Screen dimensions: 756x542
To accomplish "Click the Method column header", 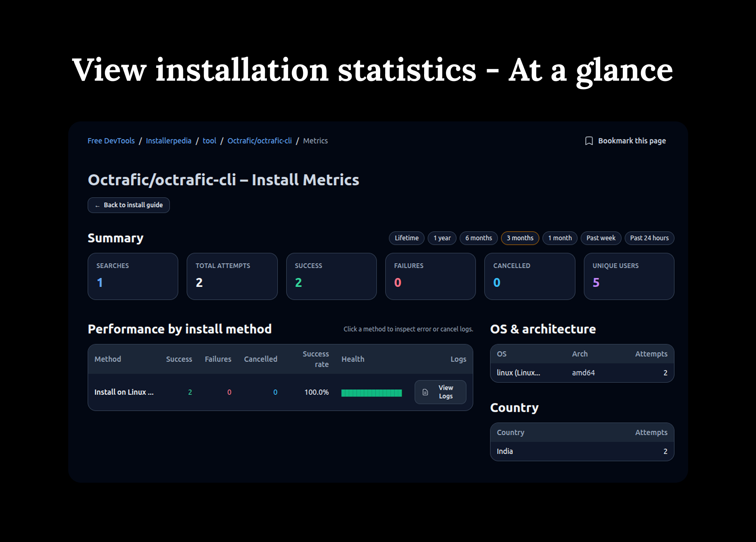I will [x=108, y=359].
